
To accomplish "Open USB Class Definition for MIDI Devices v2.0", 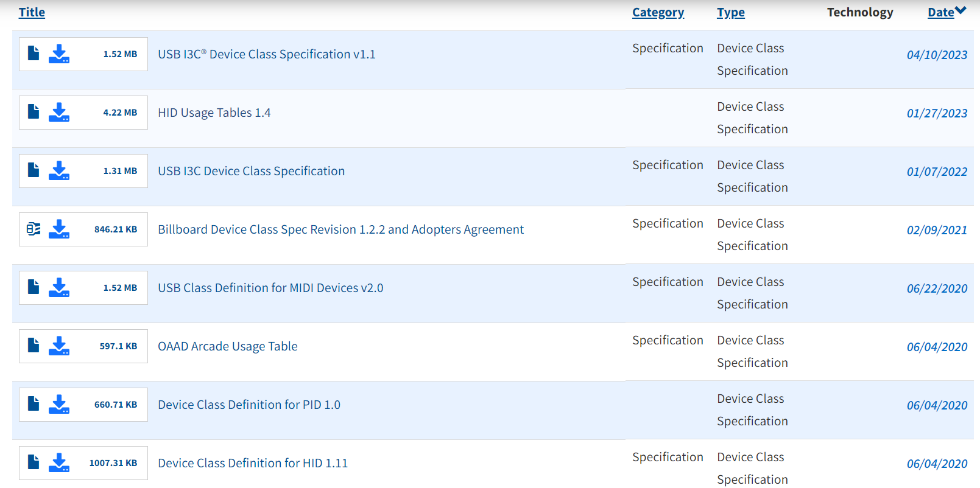I will 270,288.
